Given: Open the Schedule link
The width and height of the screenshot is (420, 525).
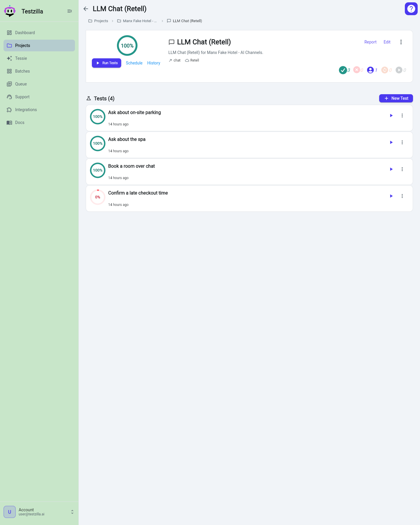Looking at the screenshot, I should [134, 63].
